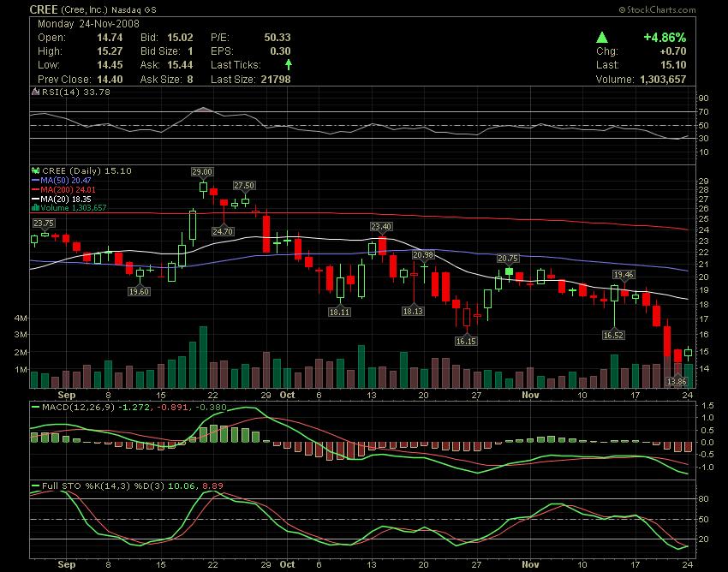Click the 24.70 low price marker
The image size is (728, 572).
pos(223,231)
